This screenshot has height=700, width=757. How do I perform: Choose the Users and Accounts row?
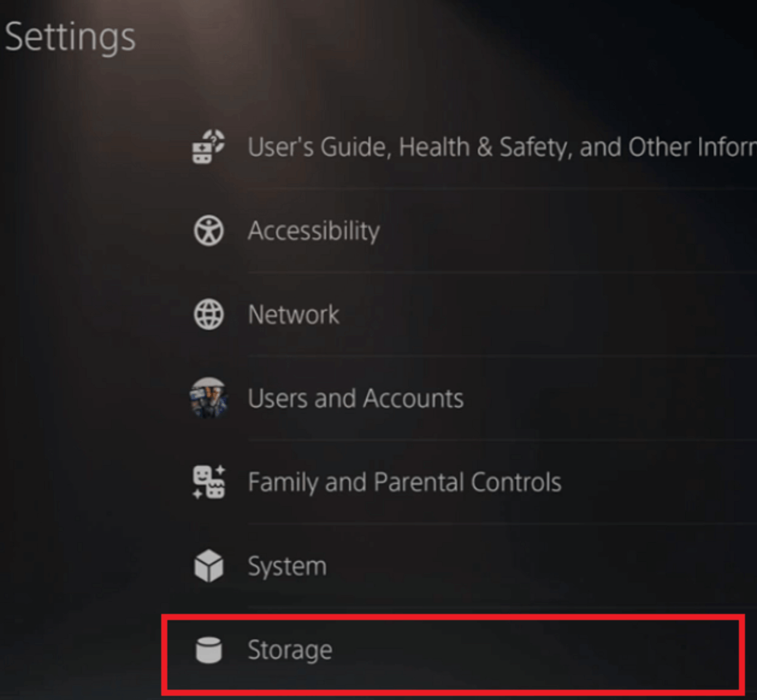point(355,398)
